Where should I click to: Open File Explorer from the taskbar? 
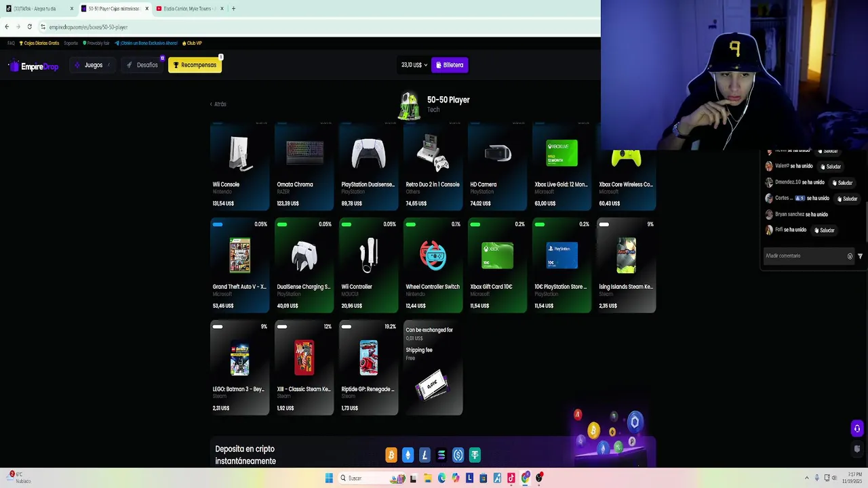coord(427,478)
